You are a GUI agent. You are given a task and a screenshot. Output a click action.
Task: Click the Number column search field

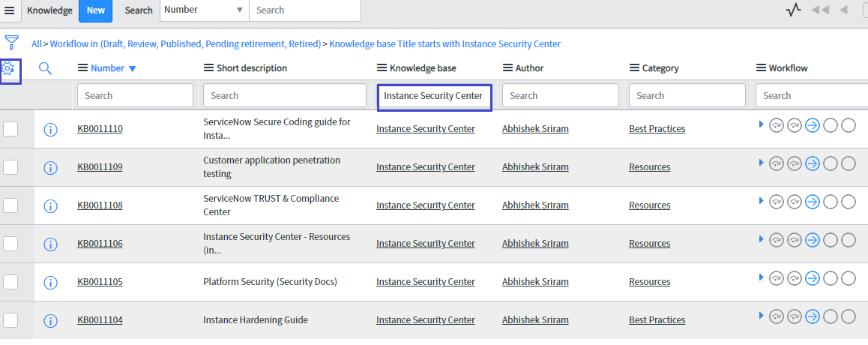coord(135,95)
